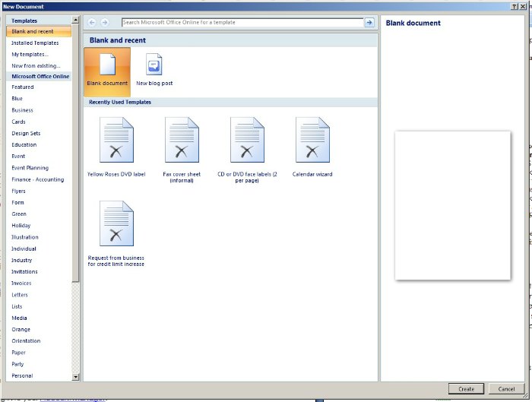
Task: Click the sidebar scroll up arrow
Action: tap(76, 20)
